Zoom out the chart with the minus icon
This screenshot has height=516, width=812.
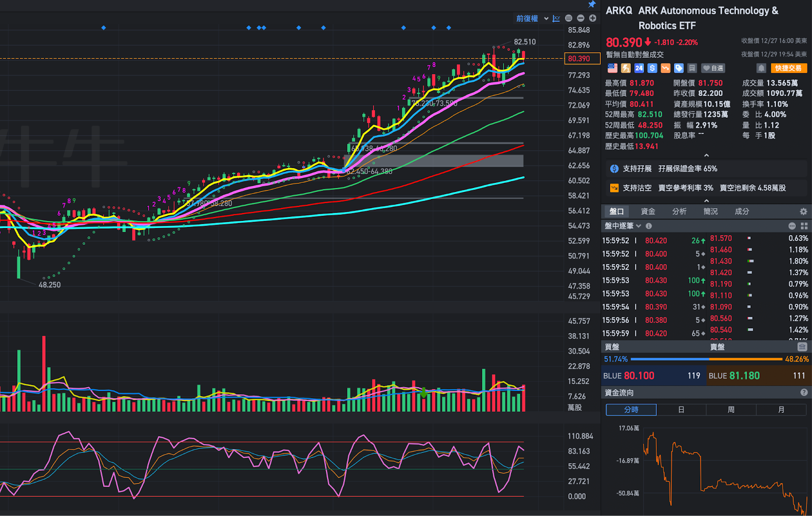pos(581,18)
